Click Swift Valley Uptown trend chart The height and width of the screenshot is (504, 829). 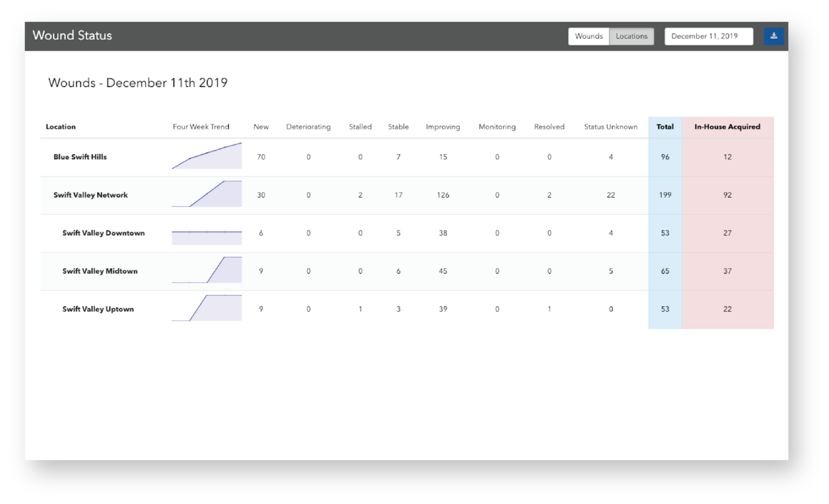pos(207,308)
